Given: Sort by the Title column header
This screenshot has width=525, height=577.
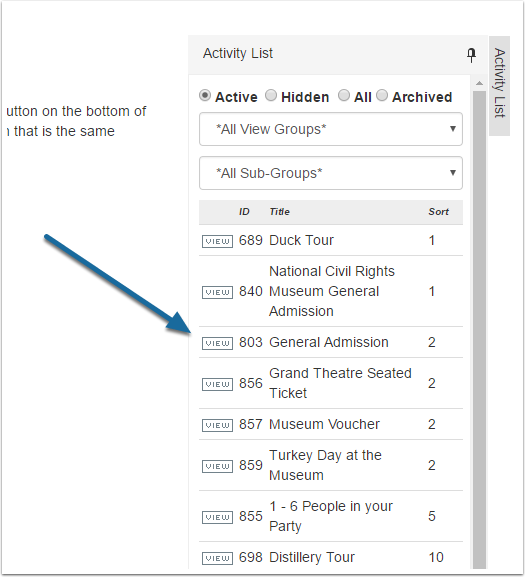Looking at the screenshot, I should [x=279, y=212].
